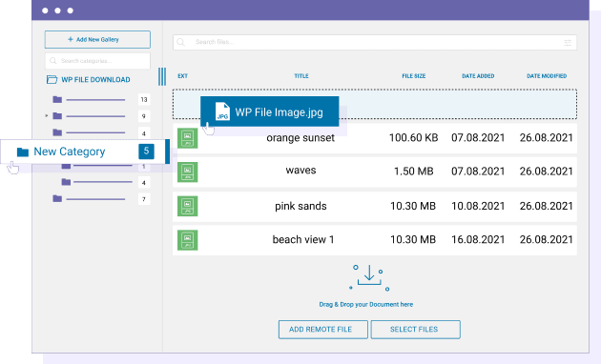Click the JPG icon of the pink sands file
The width and height of the screenshot is (601, 364).
(187, 206)
